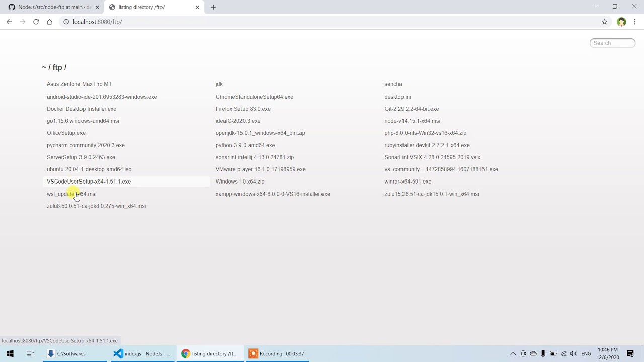Download python-3.9.0-amd64.exe
The width and height of the screenshot is (644, 362).
(x=246, y=145)
